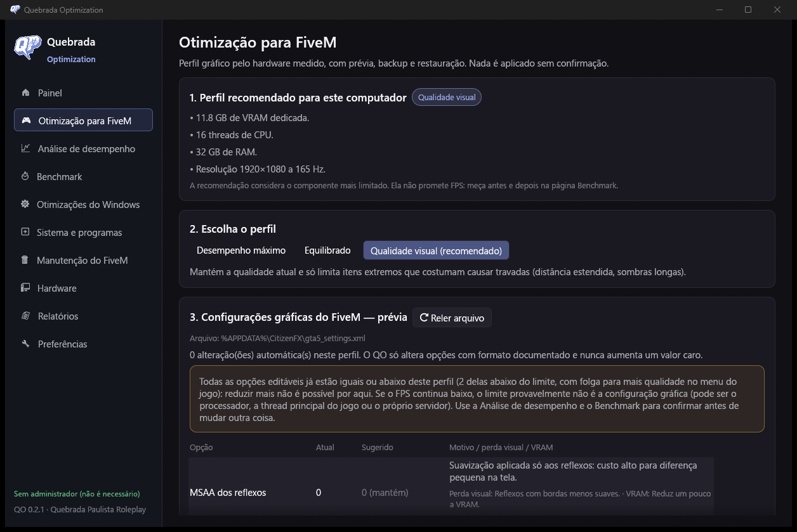Click the title bar app icon
The image size is (797, 532).
click(x=15, y=10)
